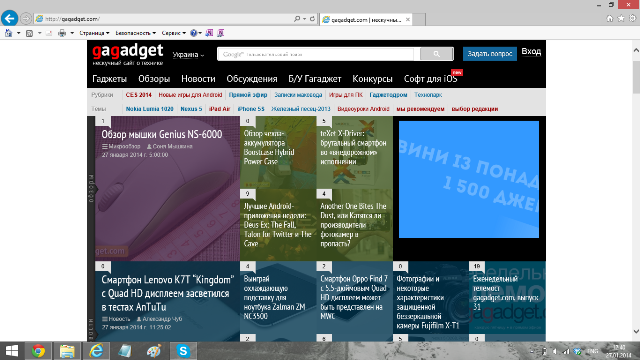Click the iPhone 5S topic link
Image resolution: width=640 pixels, height=360 pixels.
point(251,109)
